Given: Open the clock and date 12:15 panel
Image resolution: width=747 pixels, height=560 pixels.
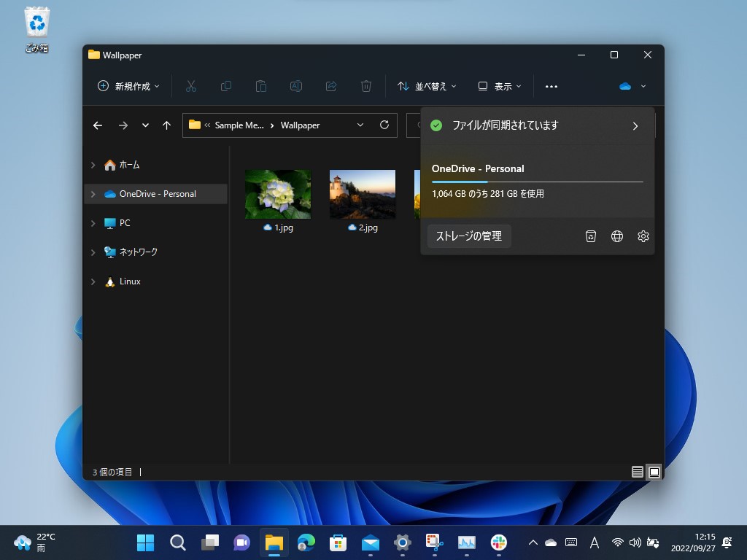Looking at the screenshot, I should (x=693, y=542).
